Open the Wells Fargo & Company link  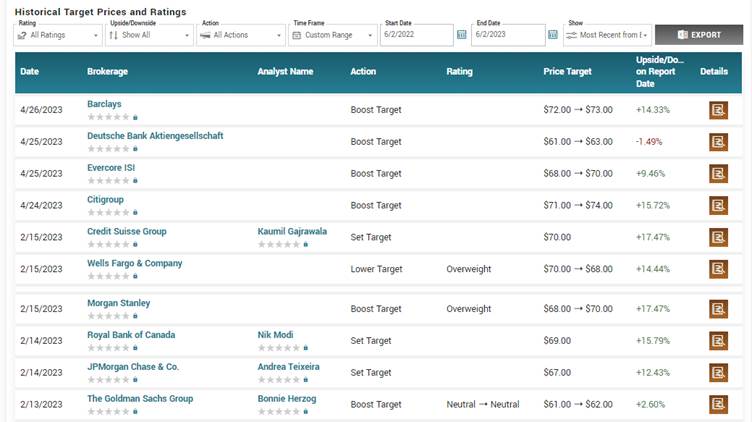click(134, 263)
